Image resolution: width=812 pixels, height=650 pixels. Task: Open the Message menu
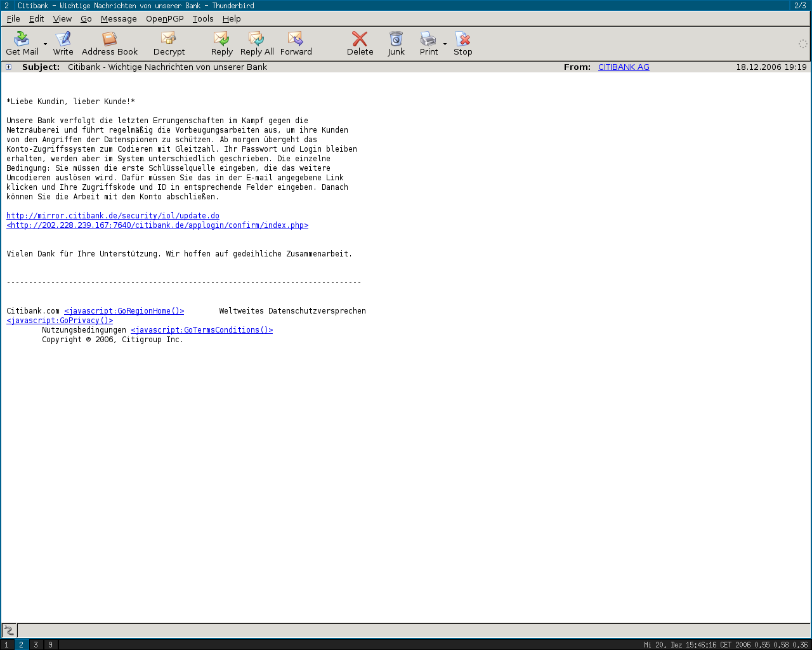point(119,18)
